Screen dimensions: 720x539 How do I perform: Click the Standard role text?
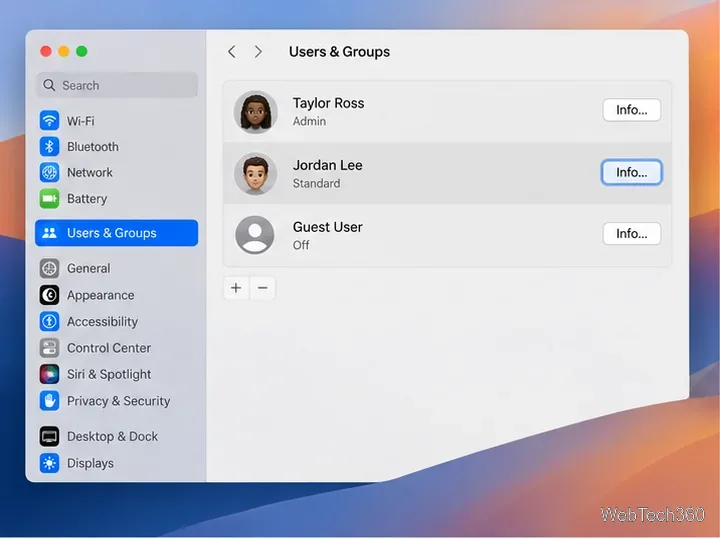coord(316,184)
